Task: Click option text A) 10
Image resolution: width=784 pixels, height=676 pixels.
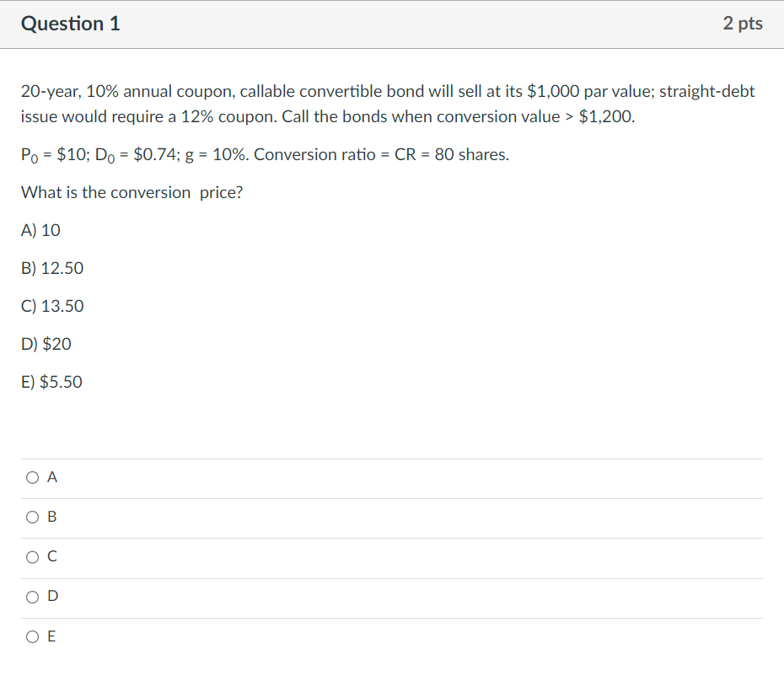Action: tap(40, 230)
